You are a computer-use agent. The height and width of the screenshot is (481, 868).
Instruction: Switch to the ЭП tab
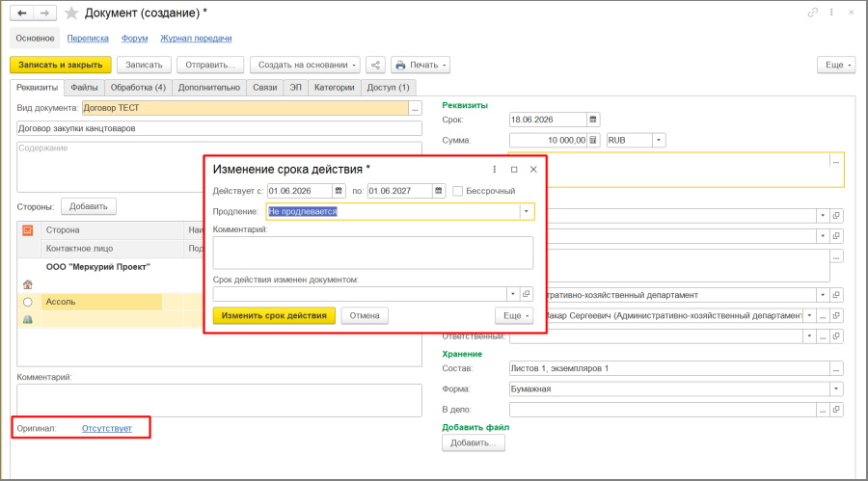(x=296, y=88)
